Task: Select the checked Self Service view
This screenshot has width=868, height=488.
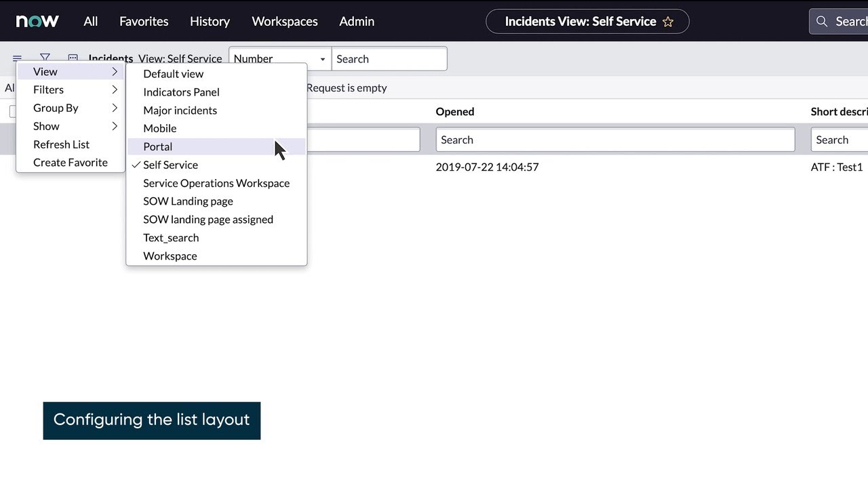Action: [216, 165]
